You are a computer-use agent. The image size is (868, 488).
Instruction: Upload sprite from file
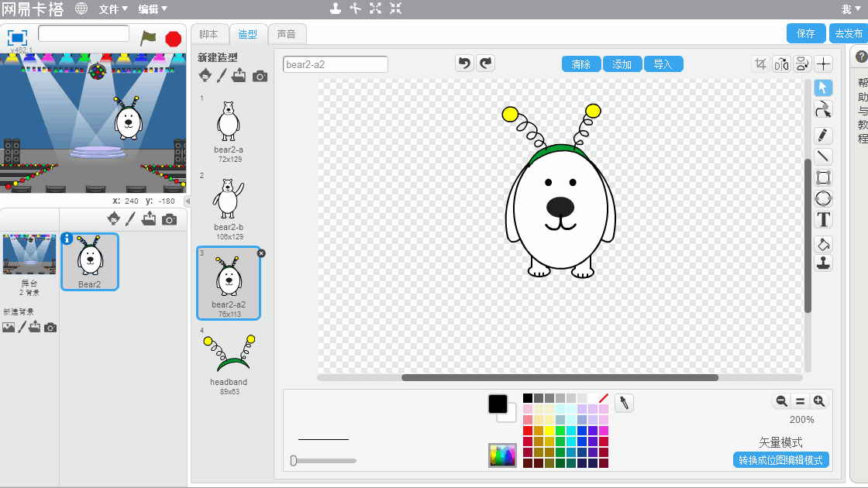[148, 218]
